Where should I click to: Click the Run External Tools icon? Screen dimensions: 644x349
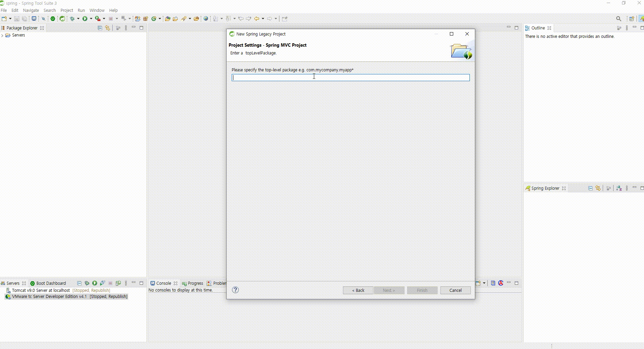pos(97,19)
